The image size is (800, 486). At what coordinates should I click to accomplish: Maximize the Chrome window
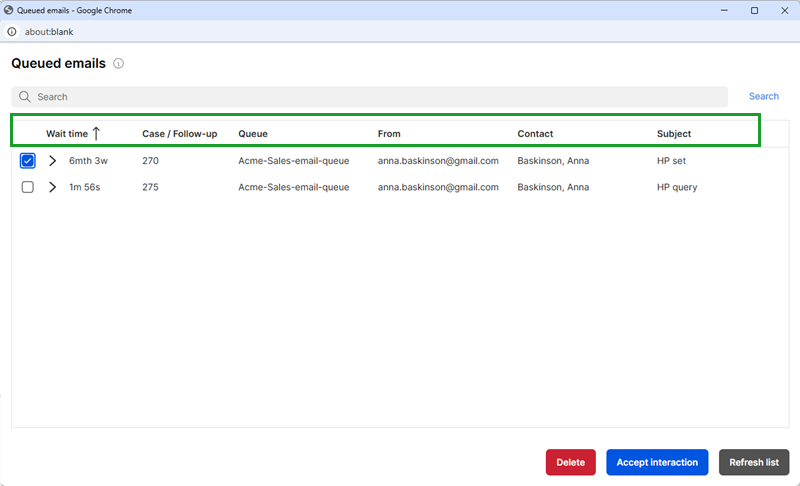point(754,10)
